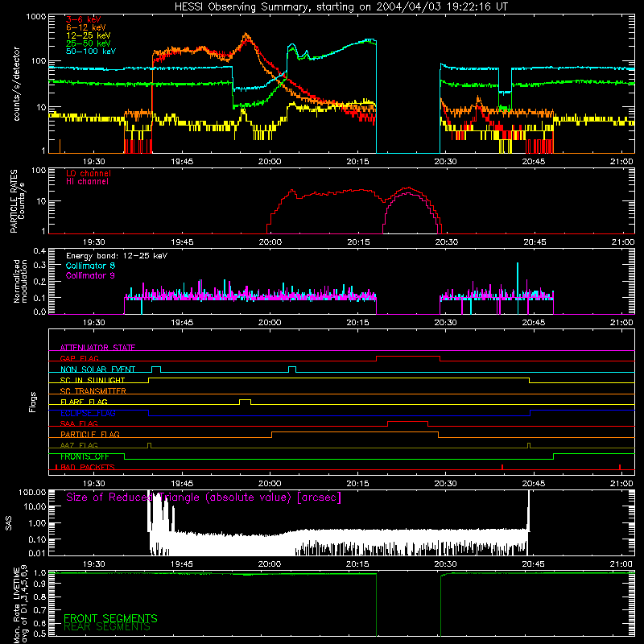Select the 3-6 keV legend label

tap(84, 19)
